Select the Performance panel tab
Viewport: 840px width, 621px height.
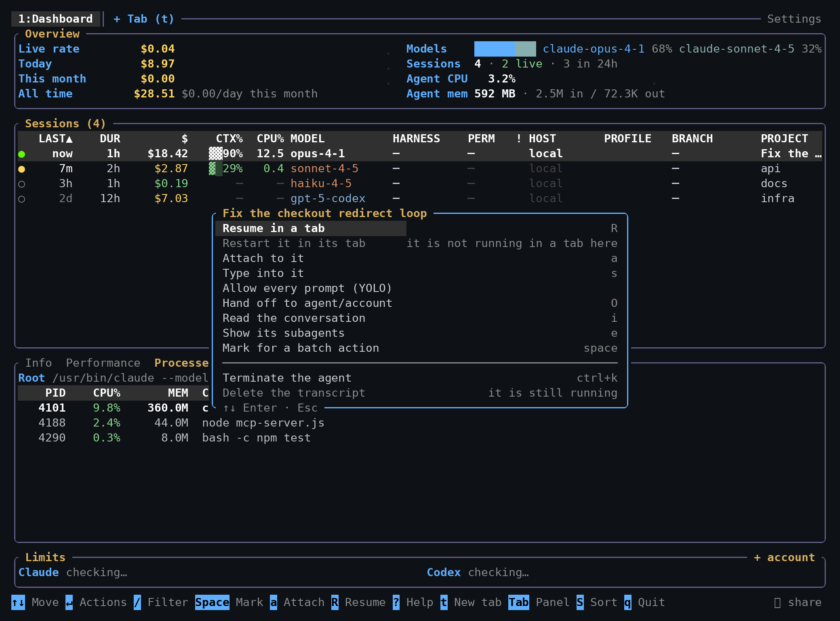[x=103, y=363]
